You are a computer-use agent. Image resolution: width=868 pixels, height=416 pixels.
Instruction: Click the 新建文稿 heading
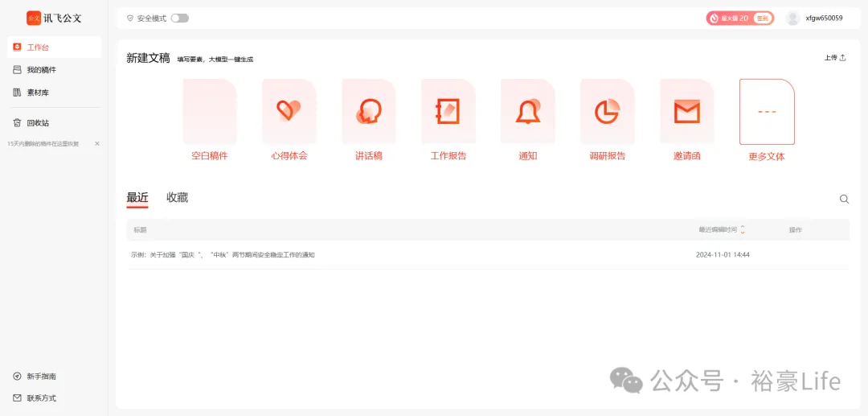pos(148,58)
